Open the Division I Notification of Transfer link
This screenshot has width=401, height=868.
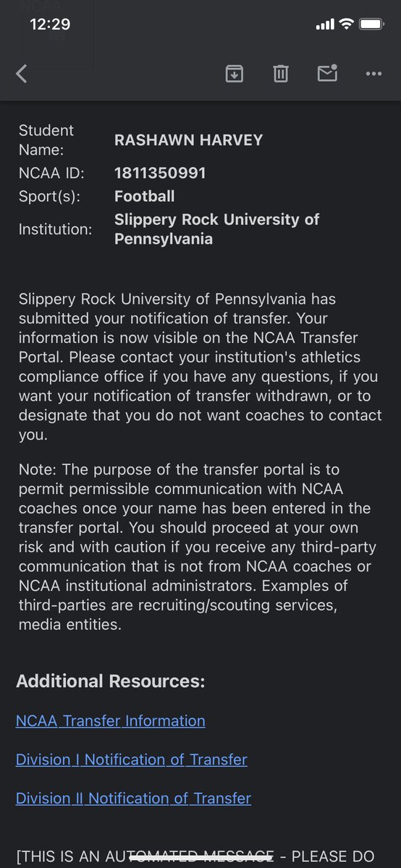(132, 759)
